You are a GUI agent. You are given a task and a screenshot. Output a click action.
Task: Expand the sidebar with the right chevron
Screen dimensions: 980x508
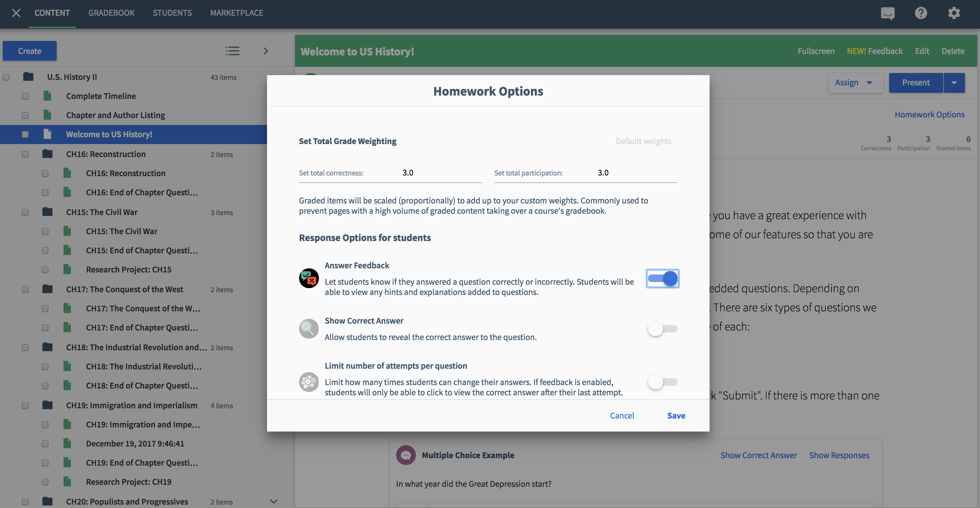(x=266, y=51)
